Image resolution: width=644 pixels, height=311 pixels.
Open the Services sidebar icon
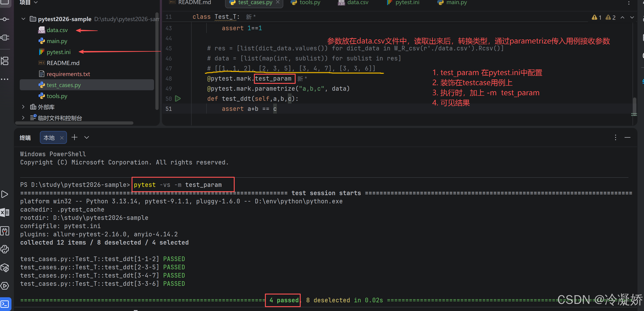pyautogui.click(x=5, y=286)
